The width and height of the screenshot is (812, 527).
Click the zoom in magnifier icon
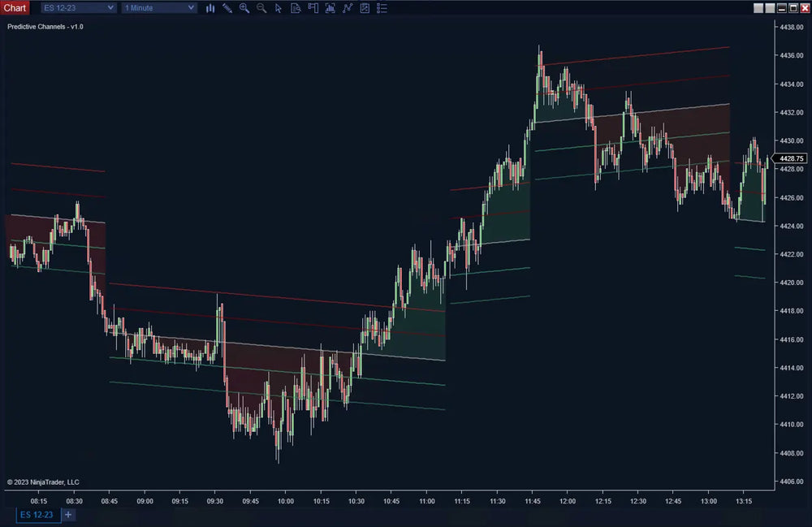[x=244, y=8]
